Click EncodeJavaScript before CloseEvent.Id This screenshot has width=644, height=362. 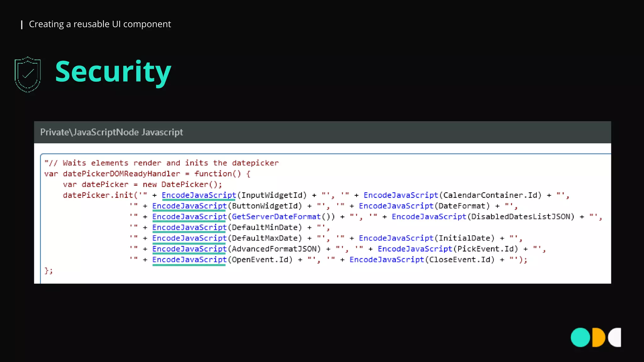(x=387, y=260)
